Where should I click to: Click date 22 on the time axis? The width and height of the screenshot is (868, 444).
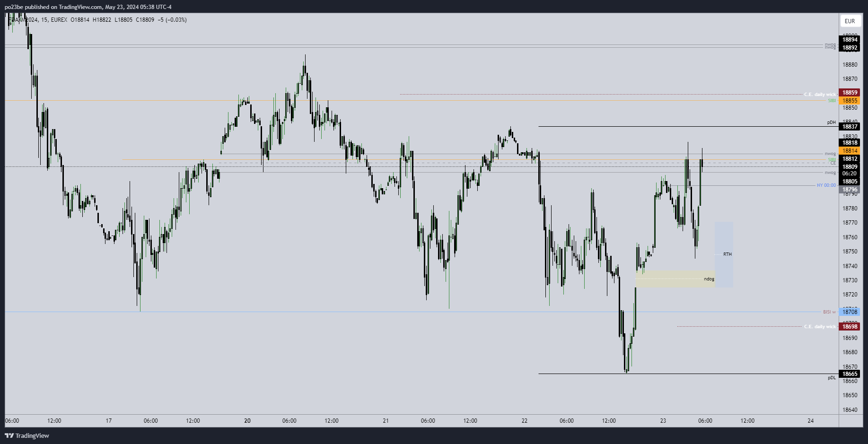coord(525,421)
